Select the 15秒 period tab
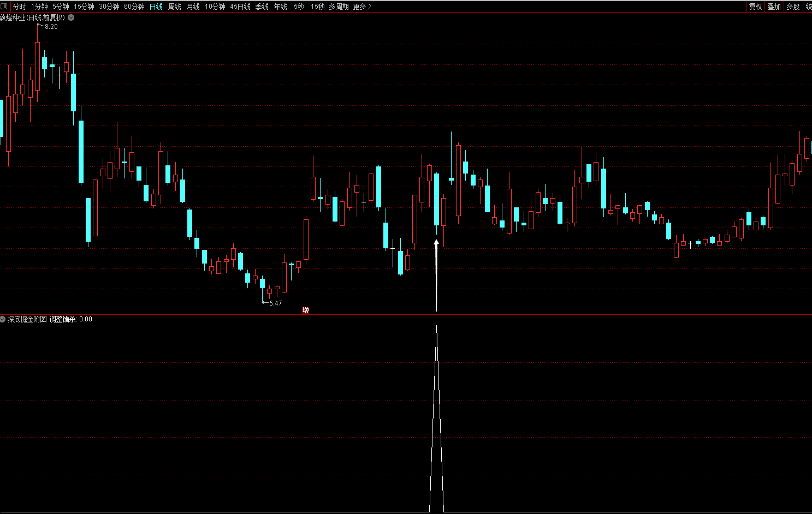 [x=317, y=7]
